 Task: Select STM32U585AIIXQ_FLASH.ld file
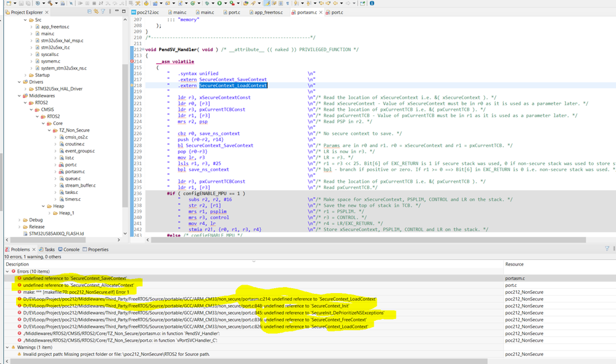[x=56, y=234]
